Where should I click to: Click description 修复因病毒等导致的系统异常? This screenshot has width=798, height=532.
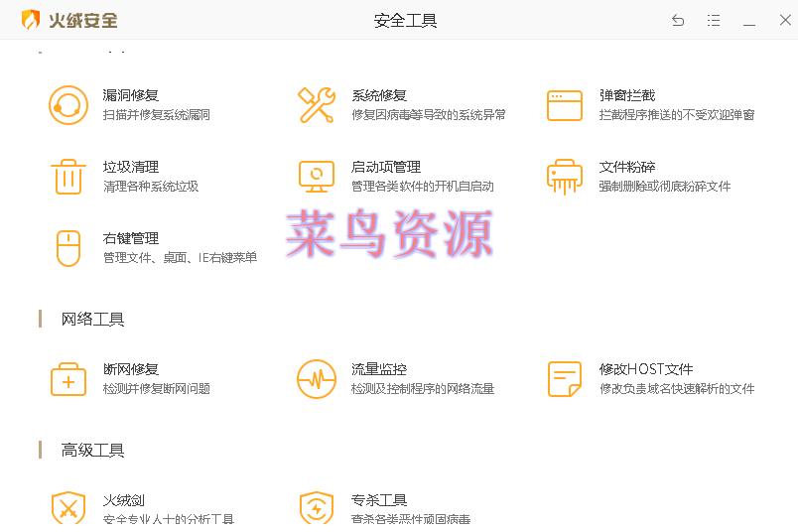(x=429, y=115)
